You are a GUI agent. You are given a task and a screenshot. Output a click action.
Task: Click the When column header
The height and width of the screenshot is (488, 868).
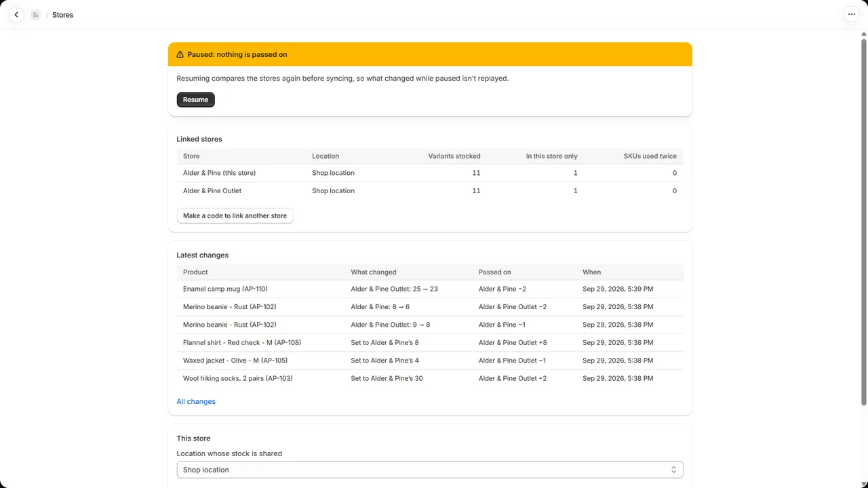(591, 272)
